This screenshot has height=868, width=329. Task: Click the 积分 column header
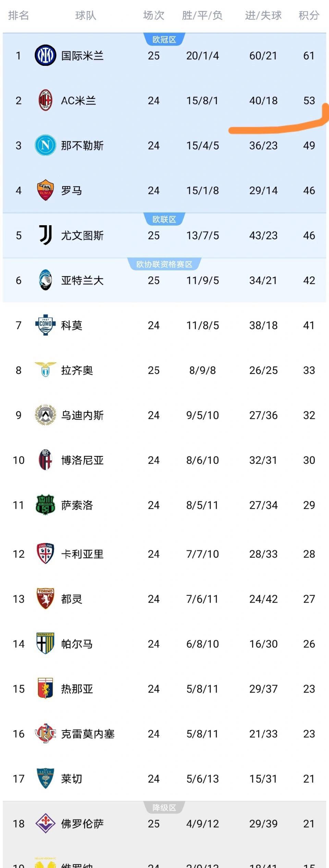309,15
